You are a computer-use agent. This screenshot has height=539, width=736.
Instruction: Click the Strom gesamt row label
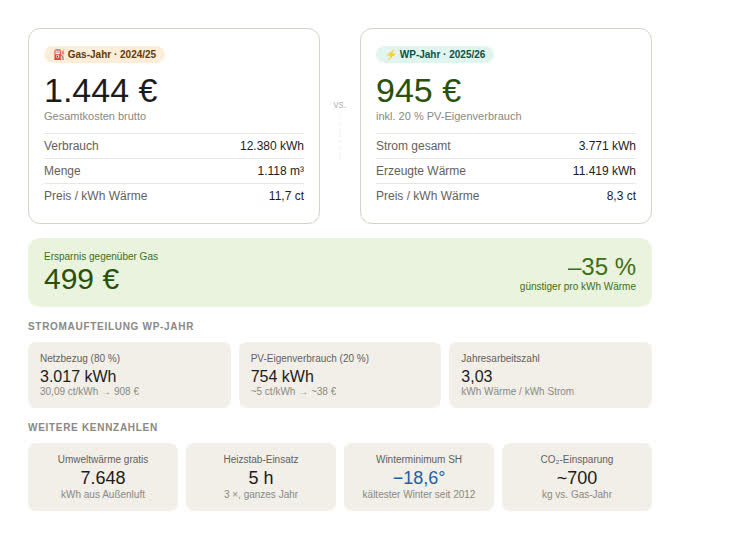click(413, 146)
